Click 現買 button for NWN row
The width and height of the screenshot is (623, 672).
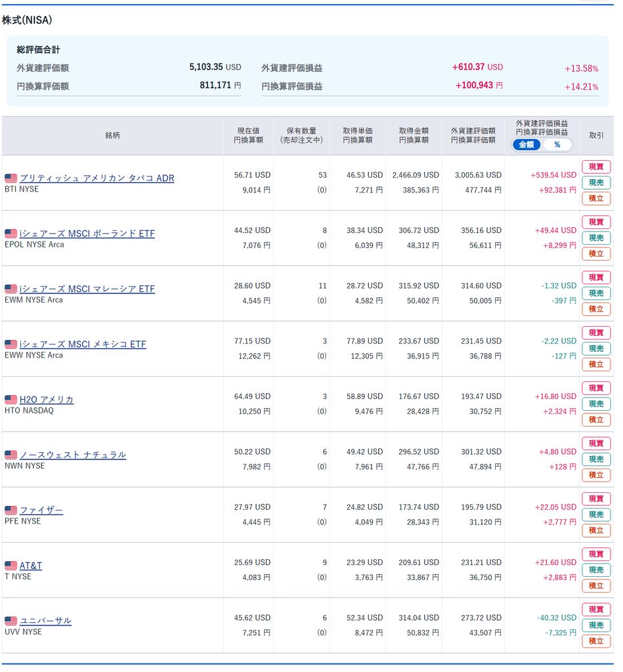pos(596,443)
